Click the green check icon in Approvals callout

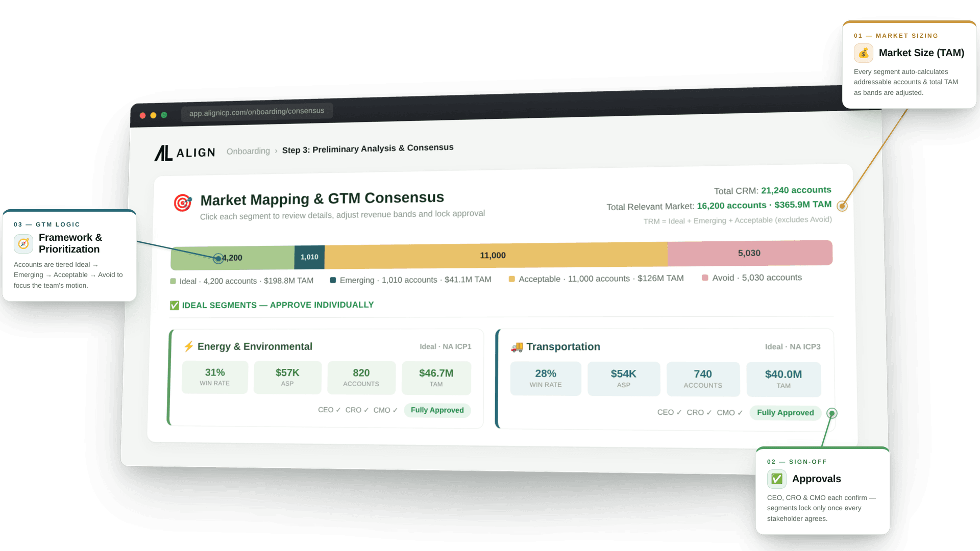[x=776, y=479]
